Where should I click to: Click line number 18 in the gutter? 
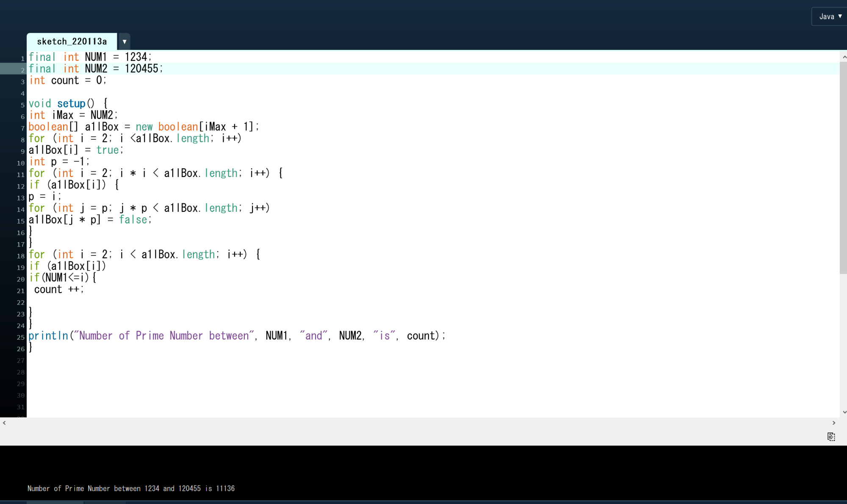tap(21, 256)
